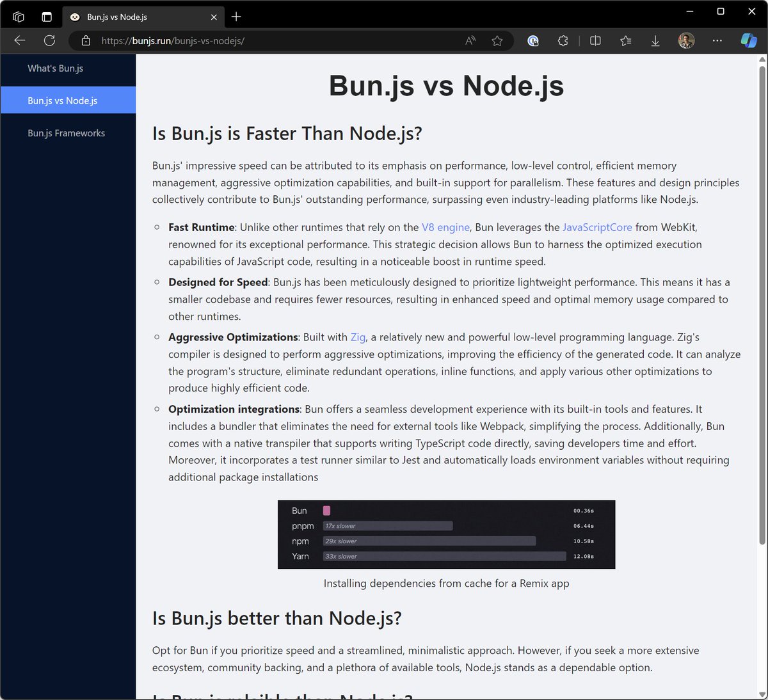Click the package install benchmark image
768x700 pixels.
click(x=446, y=534)
